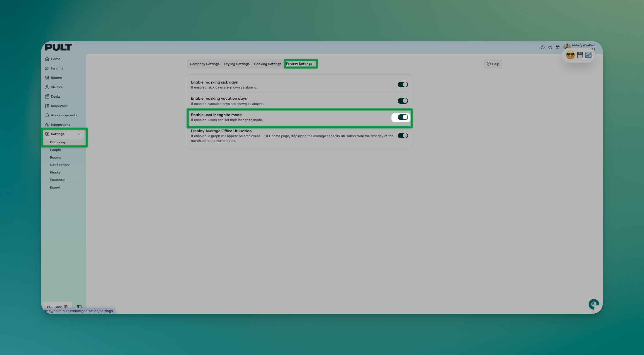Open PULT App external link
This screenshot has width=644, height=355.
(x=57, y=307)
